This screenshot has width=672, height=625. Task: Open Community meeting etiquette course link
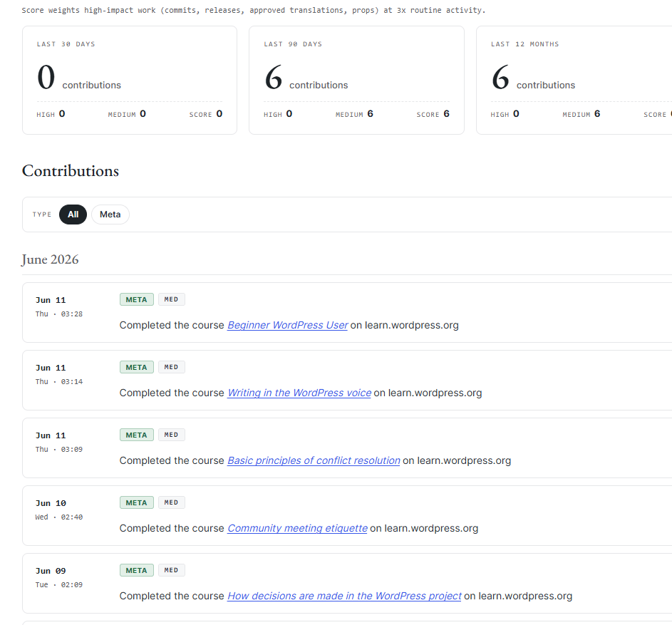click(x=297, y=529)
